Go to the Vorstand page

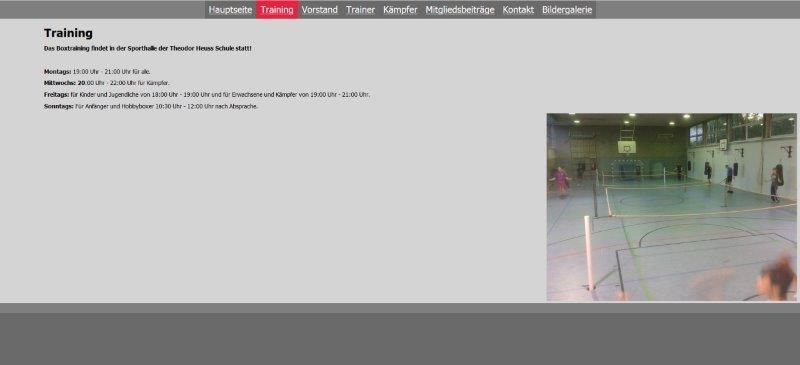(x=319, y=10)
